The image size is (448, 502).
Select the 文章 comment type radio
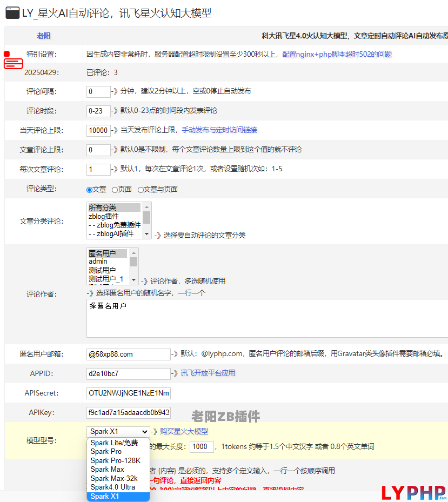(89, 190)
